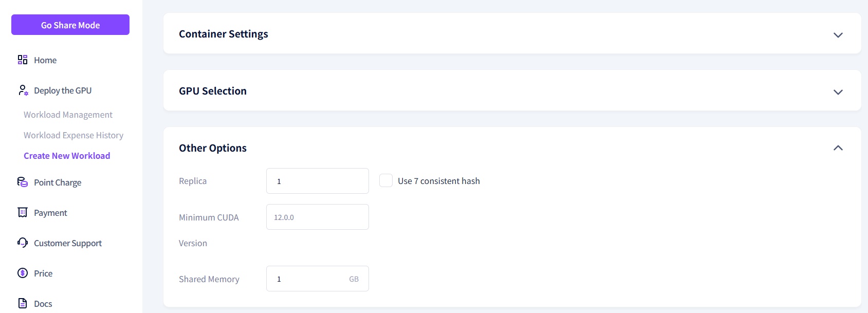
Task: Expand the Container Settings section
Action: (838, 35)
